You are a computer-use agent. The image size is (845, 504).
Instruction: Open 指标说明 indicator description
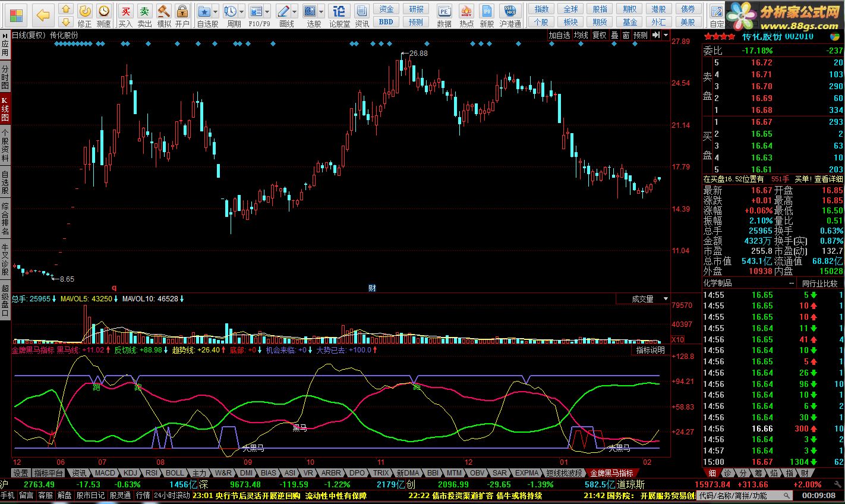[x=651, y=350]
